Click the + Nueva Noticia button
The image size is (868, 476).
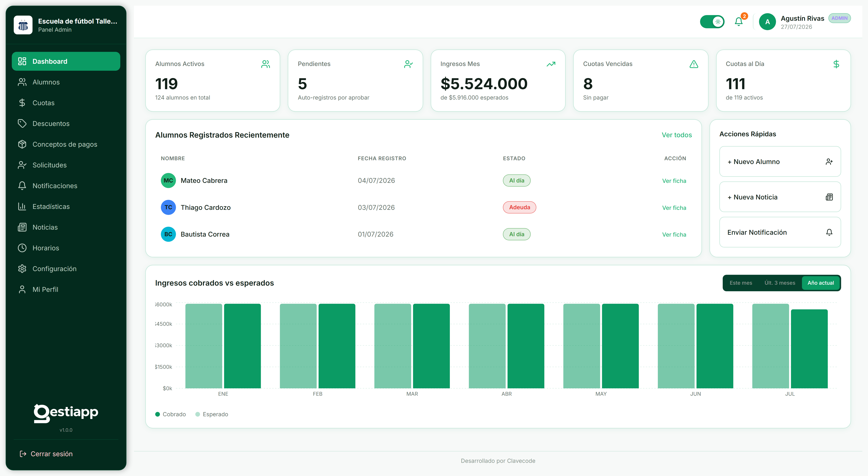780,197
